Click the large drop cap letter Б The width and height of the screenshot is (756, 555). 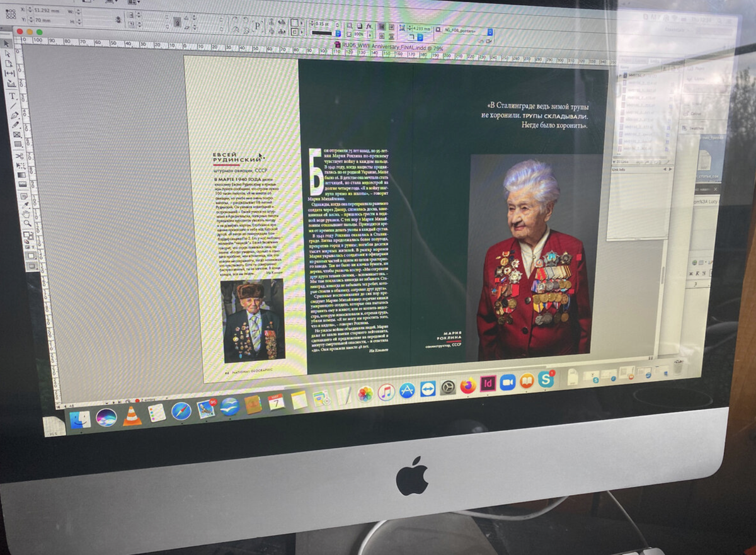coord(315,171)
